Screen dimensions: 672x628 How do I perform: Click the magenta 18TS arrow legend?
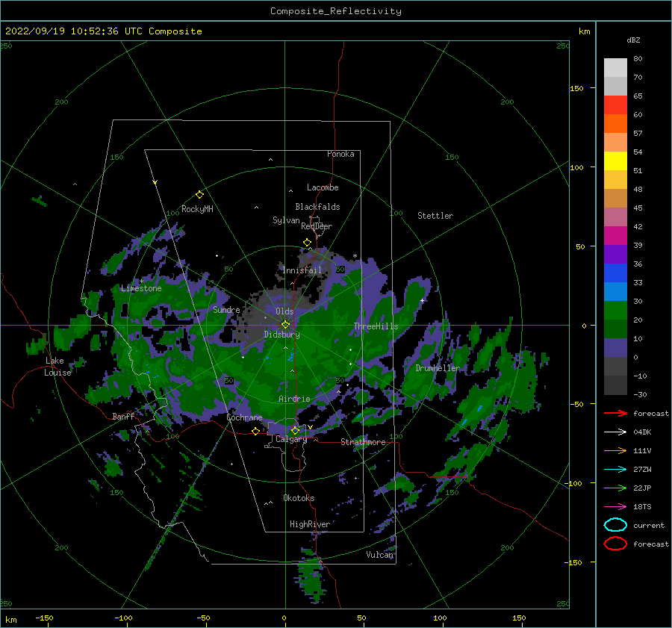click(615, 507)
